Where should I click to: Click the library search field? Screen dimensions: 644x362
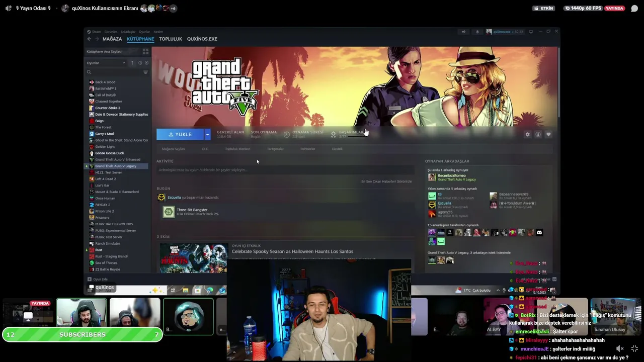[x=113, y=72]
